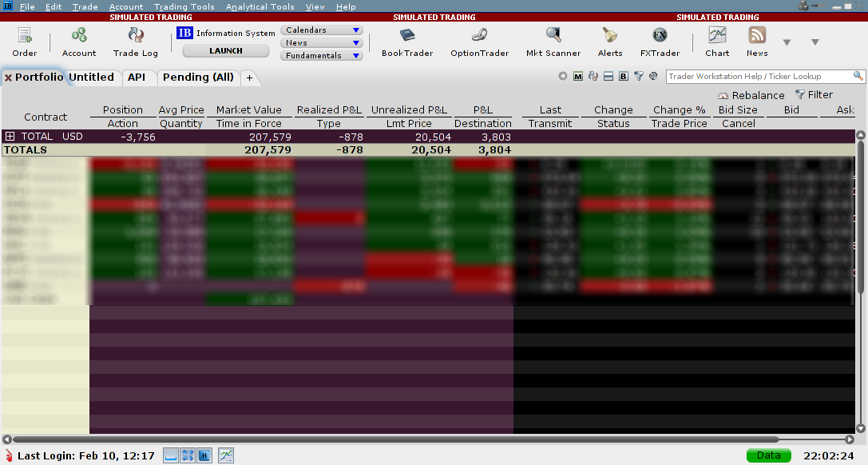Click the vertical scrollbar down arrow
This screenshot has width=868, height=465.
(861, 428)
